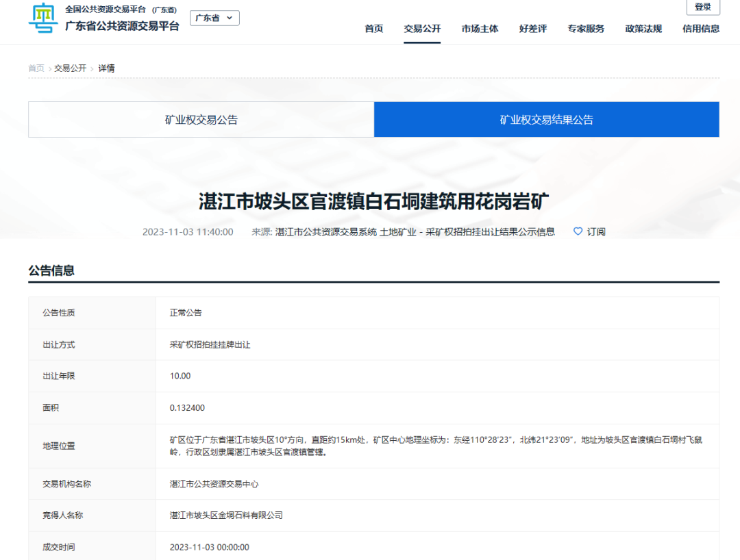Open the 交易公开 navigation menu item
This screenshot has width=740, height=560.
(422, 29)
